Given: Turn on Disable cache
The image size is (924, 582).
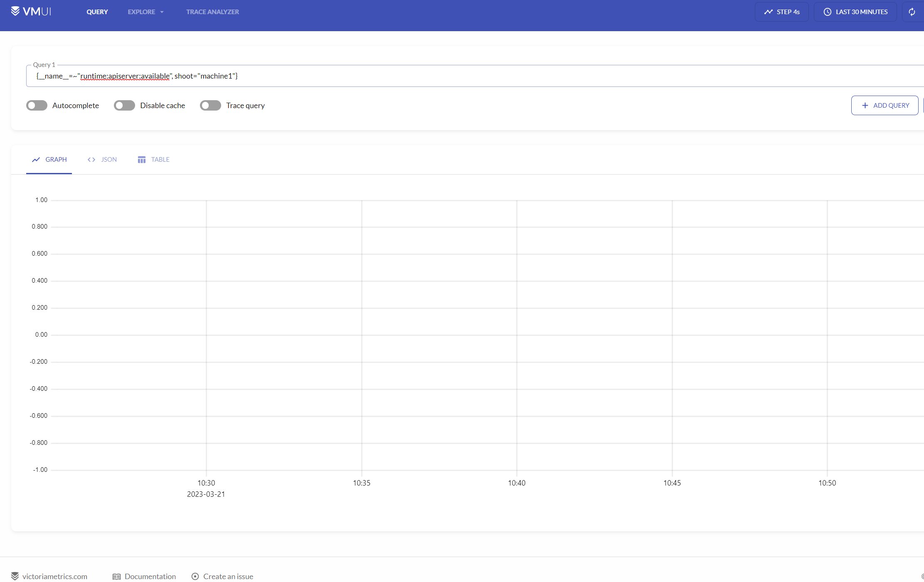Looking at the screenshot, I should point(124,105).
